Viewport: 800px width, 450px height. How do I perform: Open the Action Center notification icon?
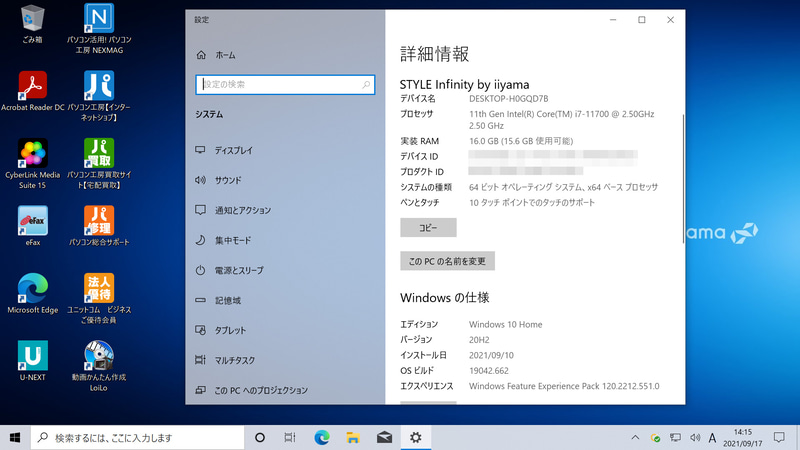click(779, 438)
